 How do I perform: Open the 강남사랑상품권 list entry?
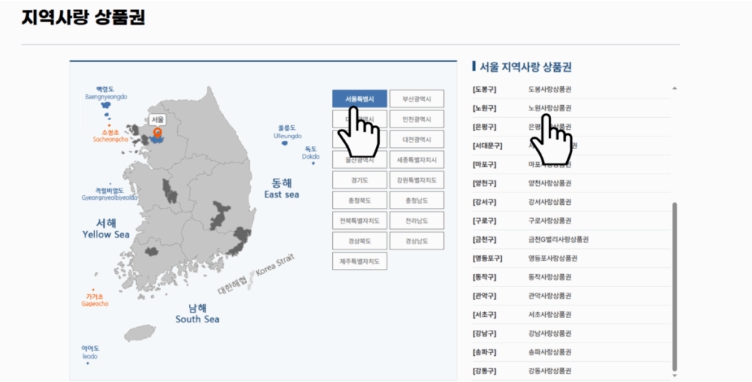[x=550, y=333]
